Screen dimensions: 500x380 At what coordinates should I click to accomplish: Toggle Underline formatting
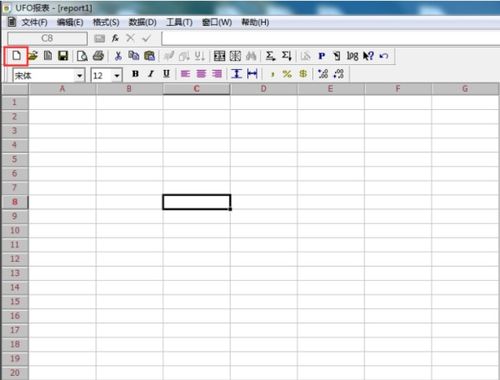(166, 74)
